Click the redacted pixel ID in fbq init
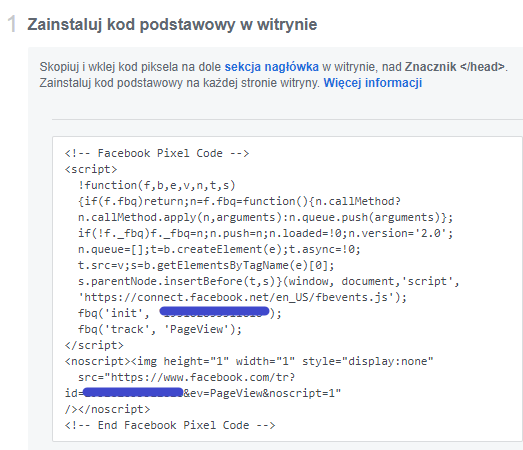The height and width of the screenshot is (450, 523). [214, 312]
